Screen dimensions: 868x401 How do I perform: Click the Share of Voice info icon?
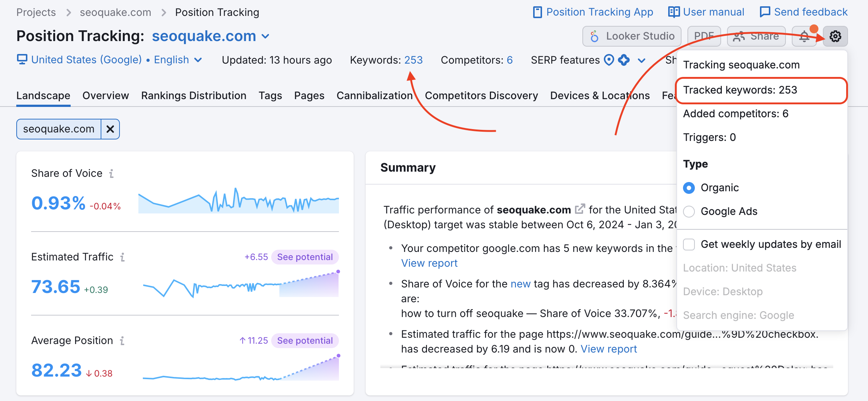pyautogui.click(x=111, y=173)
